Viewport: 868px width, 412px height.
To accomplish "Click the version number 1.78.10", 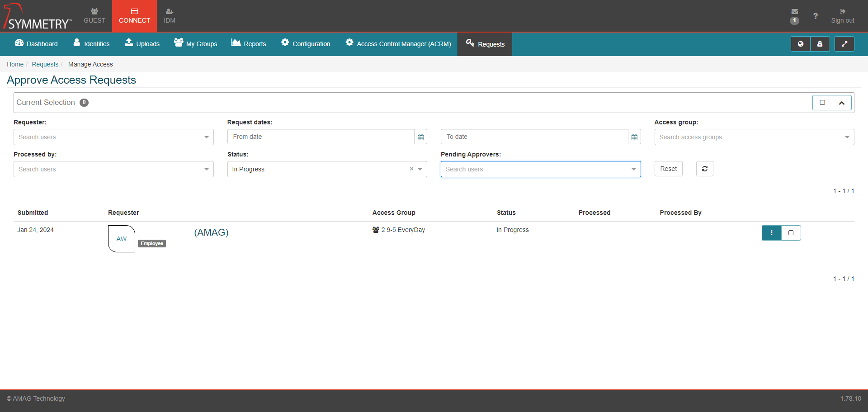I will pos(850,398).
